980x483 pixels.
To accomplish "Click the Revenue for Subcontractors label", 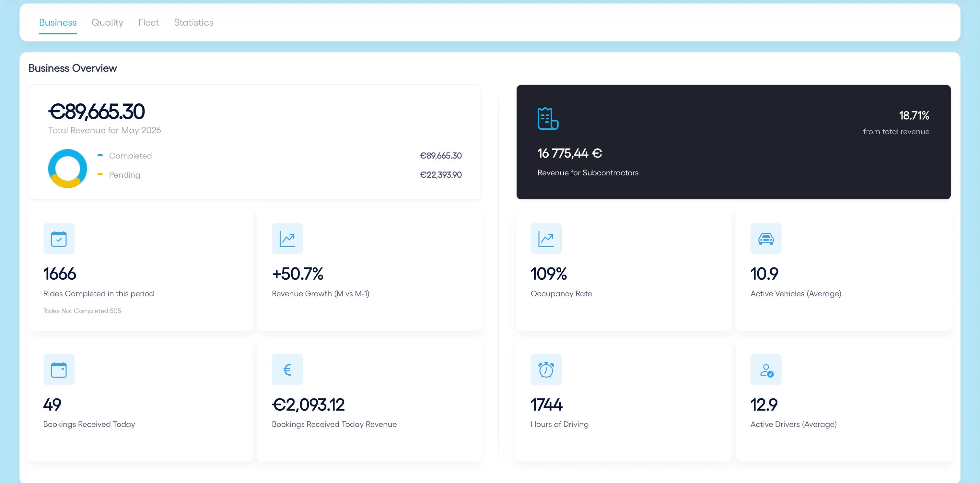I will 588,173.
